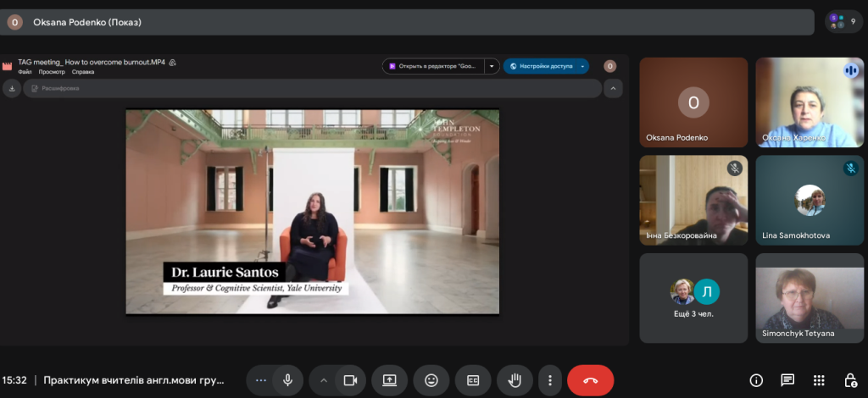Open host controls lock icon
Viewport: 868px width, 398px height.
(x=849, y=380)
